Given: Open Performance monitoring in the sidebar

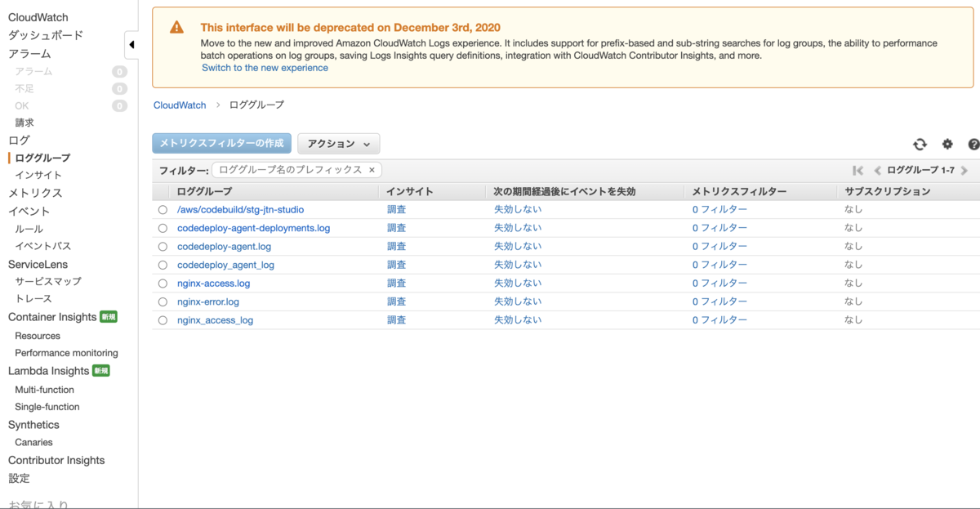Looking at the screenshot, I should click(x=66, y=353).
